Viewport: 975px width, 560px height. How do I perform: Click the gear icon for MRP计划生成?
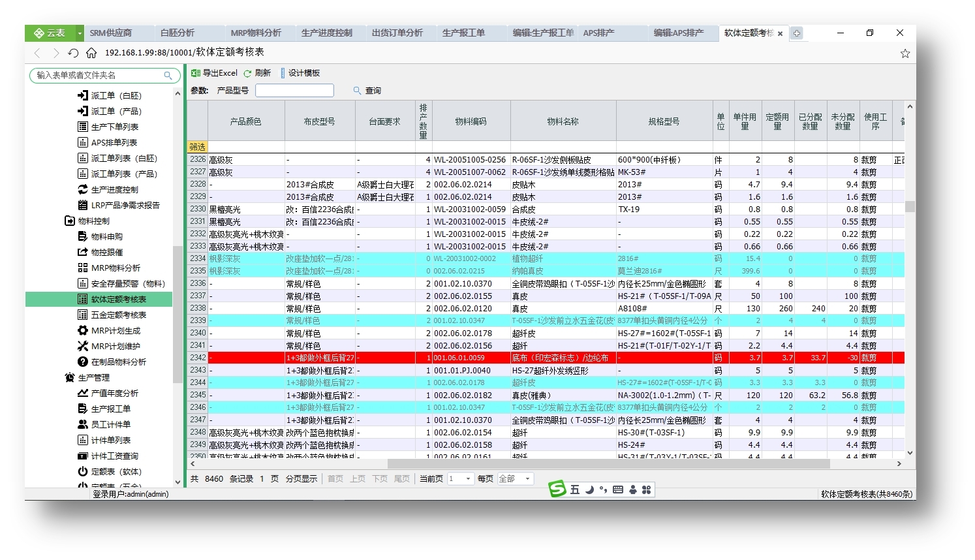(83, 330)
